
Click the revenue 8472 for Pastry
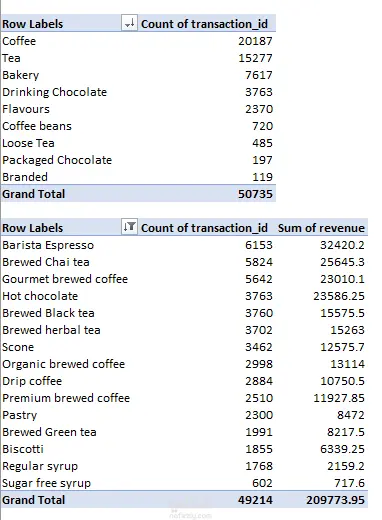click(351, 415)
